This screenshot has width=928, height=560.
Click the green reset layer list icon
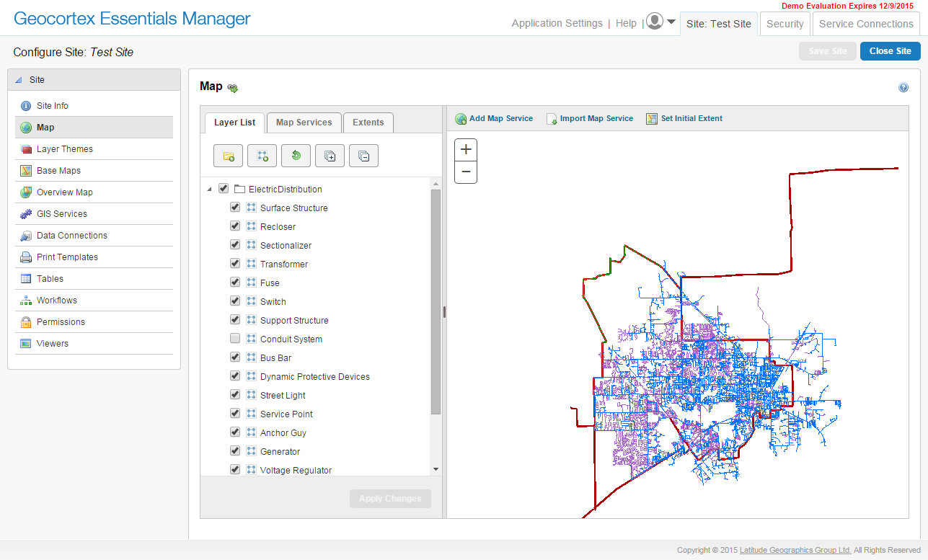pyautogui.click(x=296, y=156)
